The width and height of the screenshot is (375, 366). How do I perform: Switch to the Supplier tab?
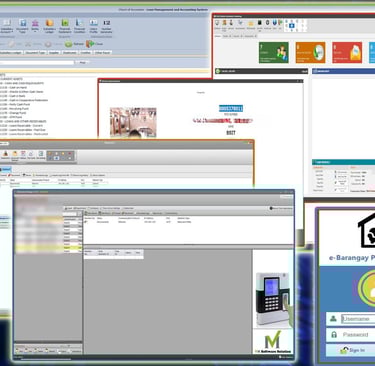point(54,53)
